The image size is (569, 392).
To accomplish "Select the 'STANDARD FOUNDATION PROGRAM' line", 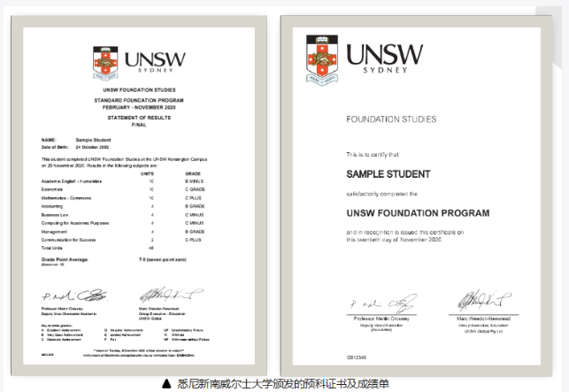I will 139,100.
